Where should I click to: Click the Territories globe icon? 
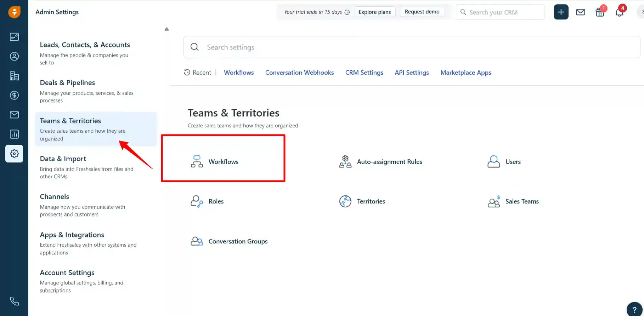point(345,201)
